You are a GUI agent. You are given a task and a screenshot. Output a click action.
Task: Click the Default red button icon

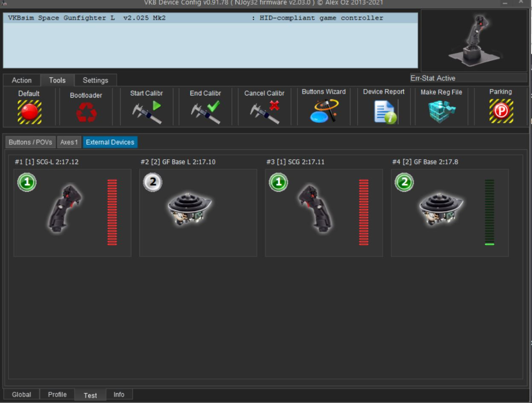tap(30, 111)
